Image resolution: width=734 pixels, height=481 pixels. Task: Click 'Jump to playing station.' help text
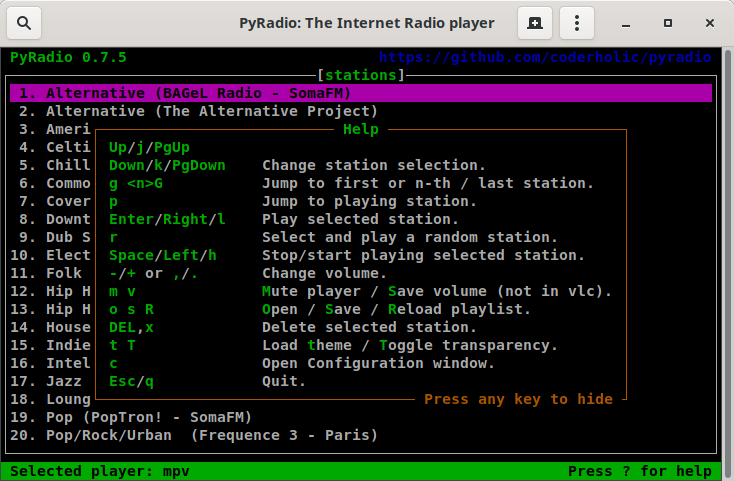[x=369, y=201]
